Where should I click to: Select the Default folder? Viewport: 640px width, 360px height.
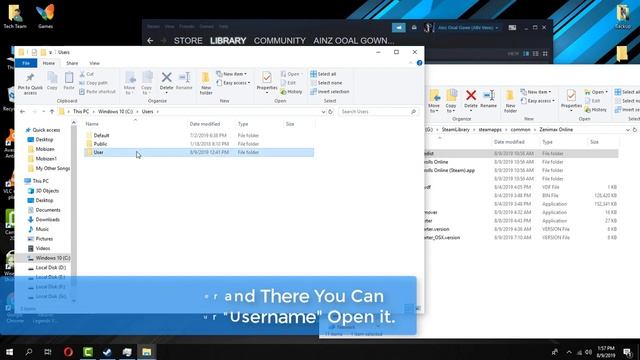pos(199,136)
